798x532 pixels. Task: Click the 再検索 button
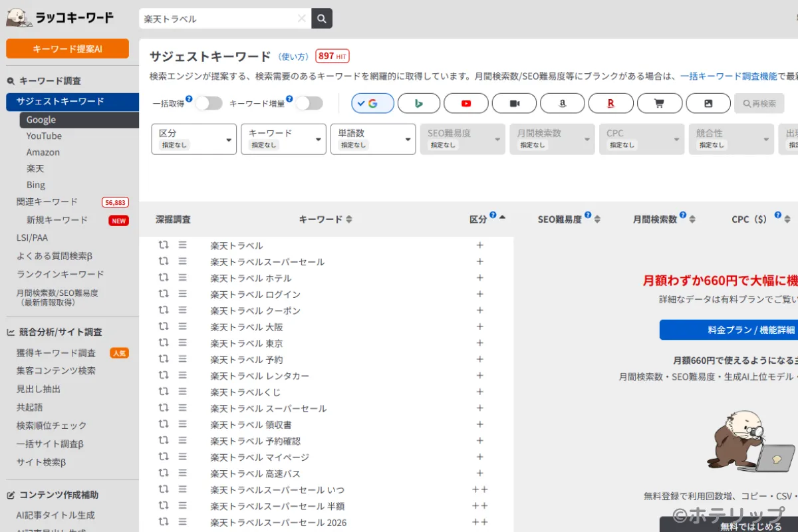tap(759, 103)
